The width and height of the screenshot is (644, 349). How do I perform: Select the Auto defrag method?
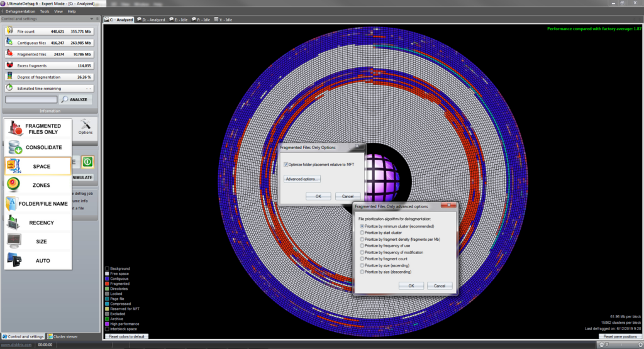click(38, 260)
